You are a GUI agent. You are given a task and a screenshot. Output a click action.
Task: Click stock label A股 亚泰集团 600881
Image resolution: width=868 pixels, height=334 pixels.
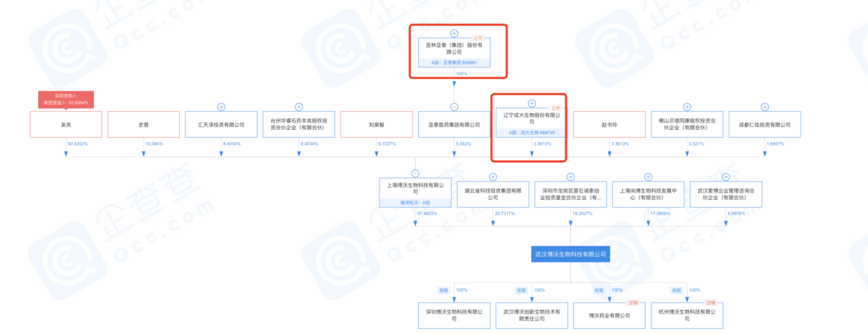coord(454,62)
